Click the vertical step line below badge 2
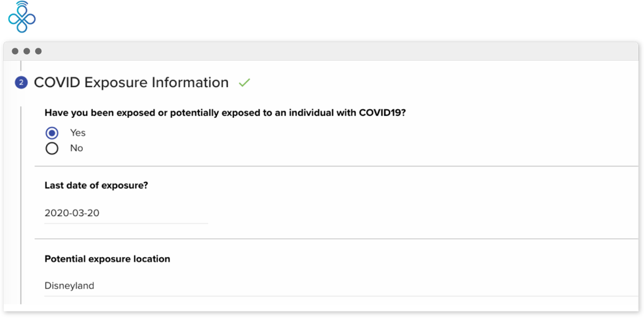Viewport: 644px width, 318px height. [x=21, y=203]
